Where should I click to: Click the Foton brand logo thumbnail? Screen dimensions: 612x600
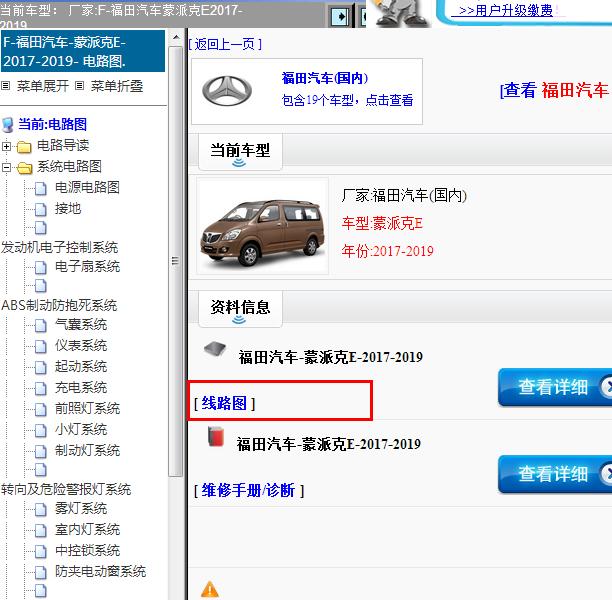[x=227, y=91]
